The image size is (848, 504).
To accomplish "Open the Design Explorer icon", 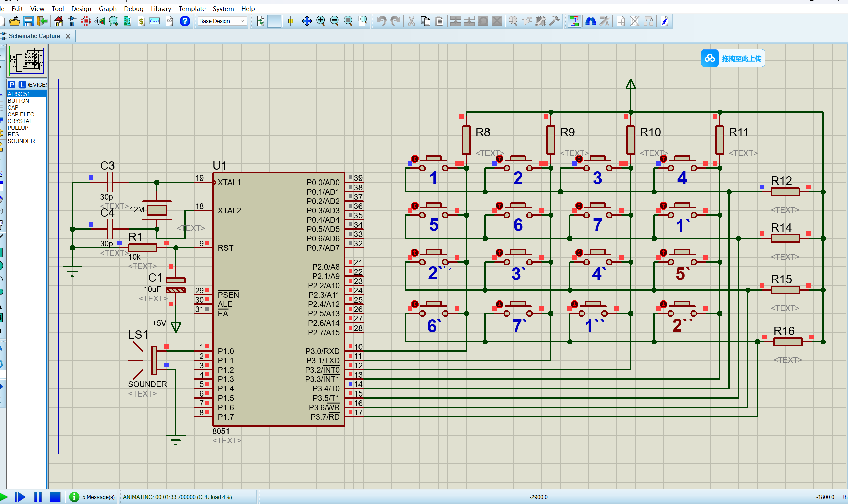I will click(x=127, y=21).
